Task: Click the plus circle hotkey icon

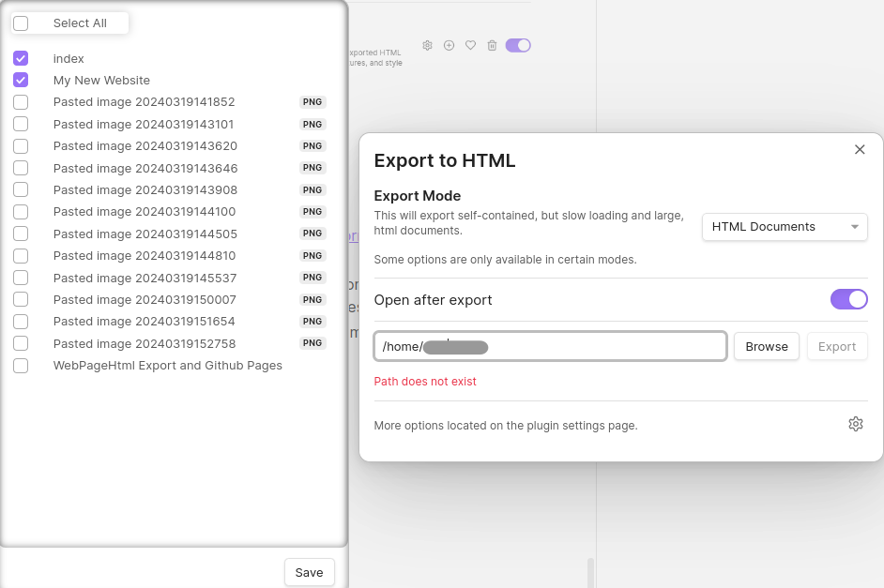Action: 449,45
